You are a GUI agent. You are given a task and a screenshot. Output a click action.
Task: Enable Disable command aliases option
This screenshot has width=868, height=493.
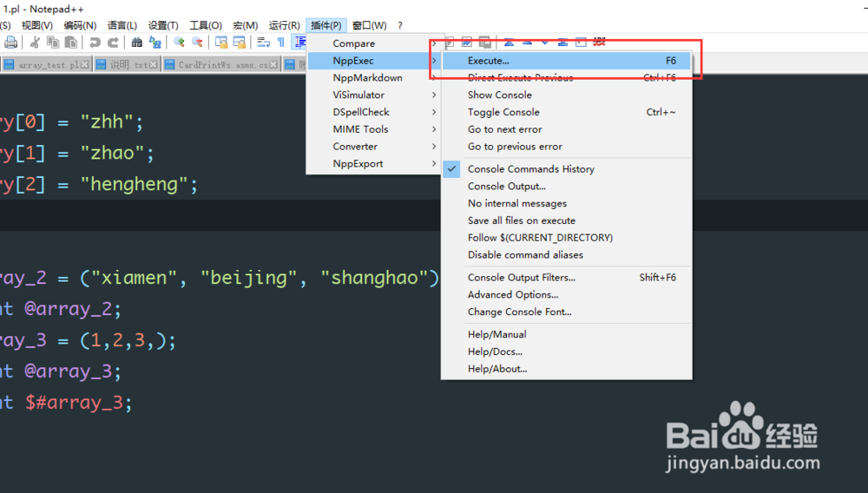pyautogui.click(x=566, y=255)
